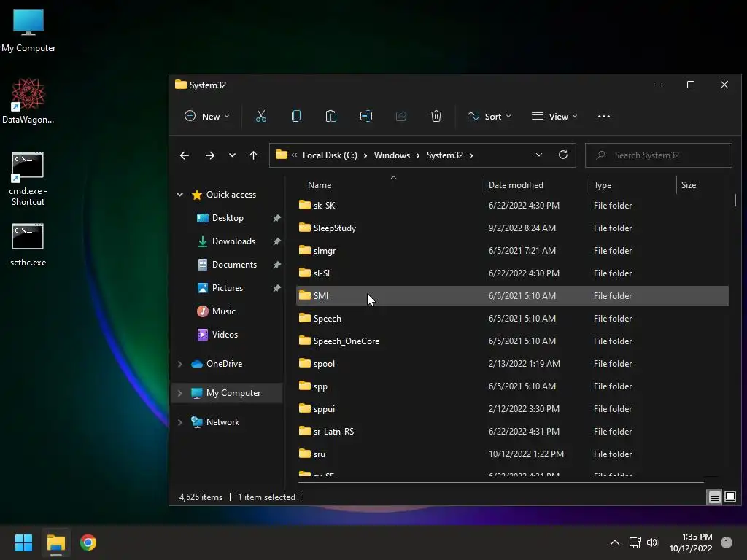747x560 pixels.
Task: Open Videos in navigation pane
Action: click(225, 335)
